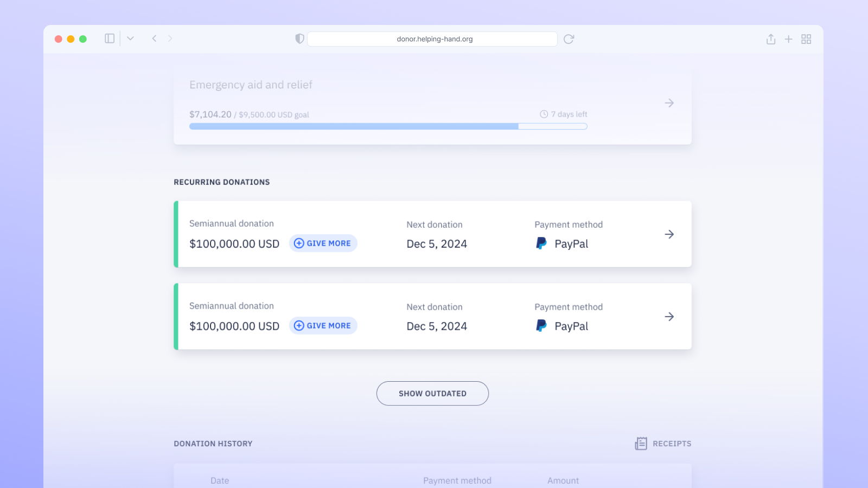
Task: Open first recurring donation details arrow
Action: tap(669, 234)
